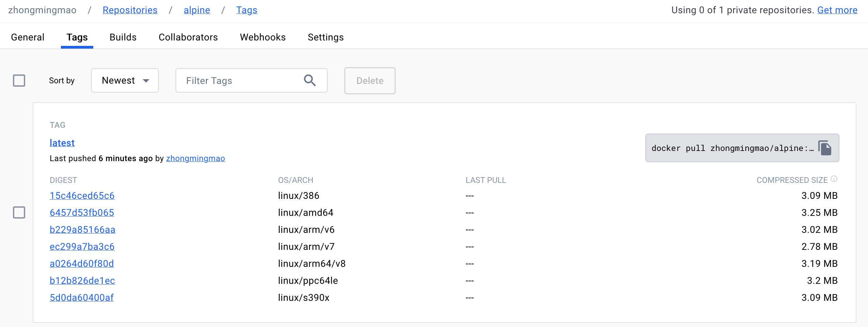Toggle the select-all tags checkbox
Screen dimensions: 868x327
pos(19,81)
